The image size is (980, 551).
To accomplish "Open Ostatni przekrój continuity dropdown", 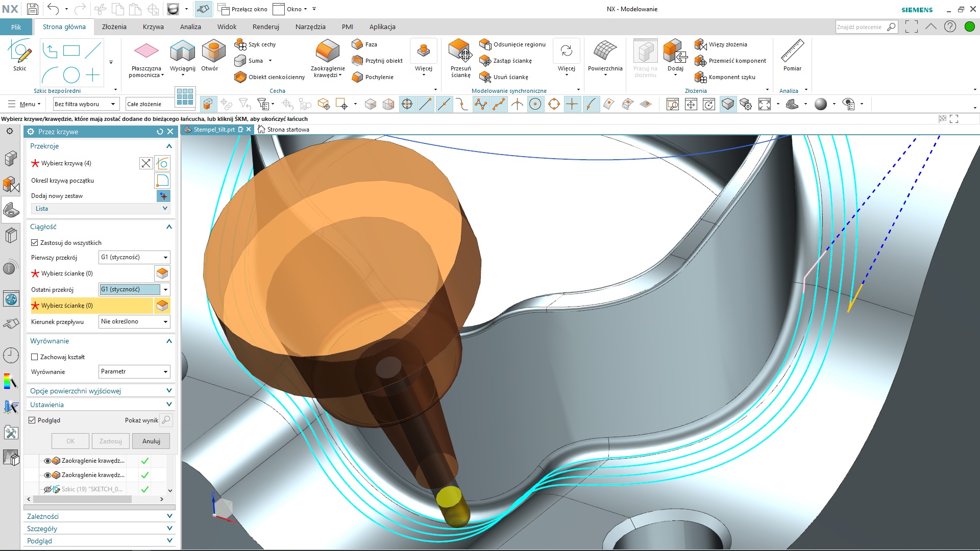I will [x=134, y=289].
